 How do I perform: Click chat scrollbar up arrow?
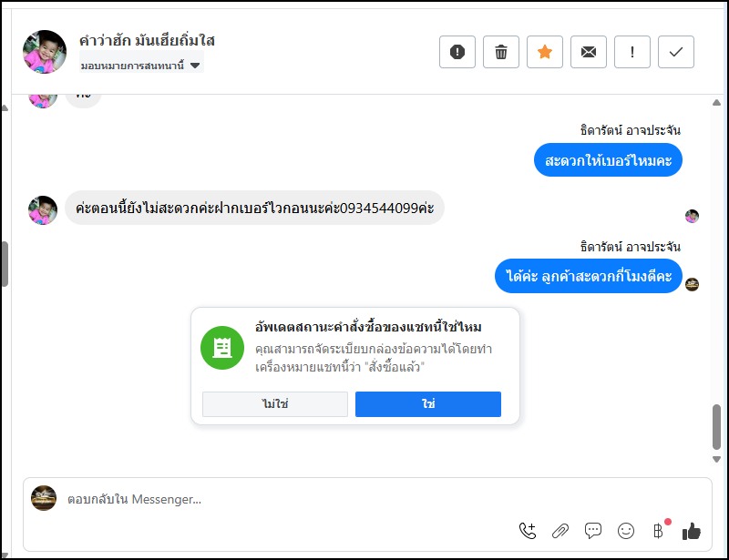click(x=716, y=103)
